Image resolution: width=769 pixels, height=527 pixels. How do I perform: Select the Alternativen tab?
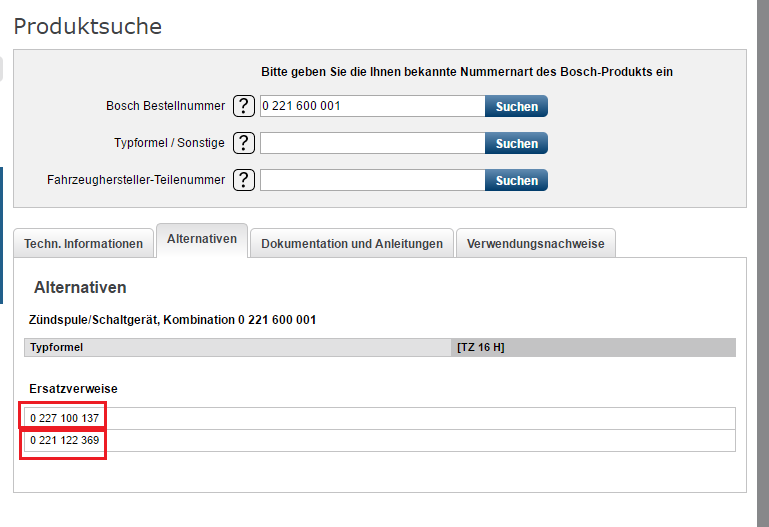point(202,240)
